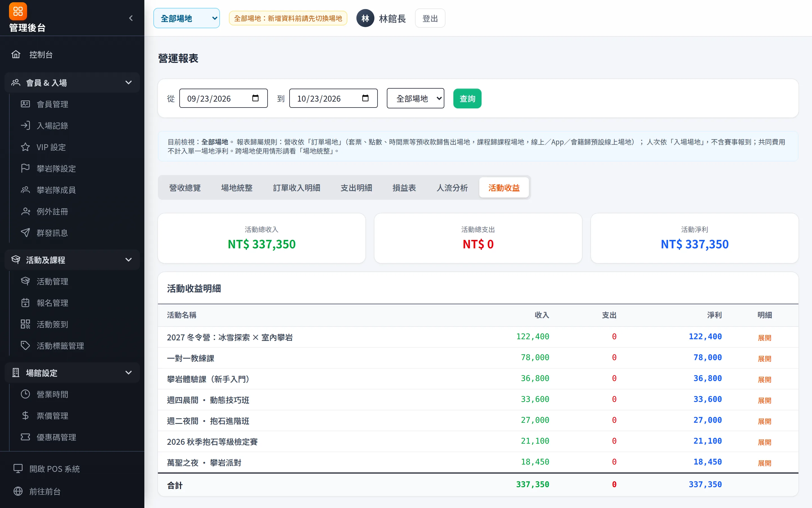
Task: Click the 到 end date field
Action: click(334, 98)
